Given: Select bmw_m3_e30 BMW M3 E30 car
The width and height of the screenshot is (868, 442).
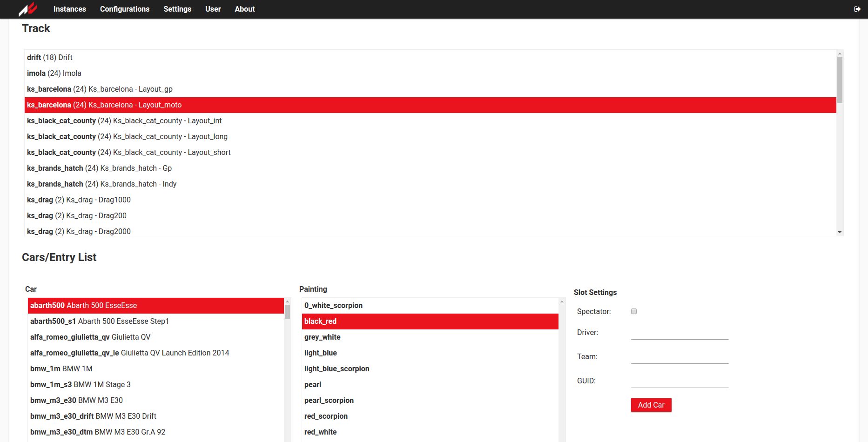Looking at the screenshot, I should [x=156, y=401].
